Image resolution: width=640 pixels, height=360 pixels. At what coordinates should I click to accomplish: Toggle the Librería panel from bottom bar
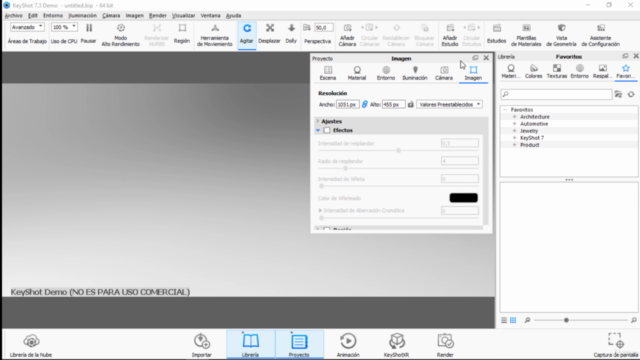251,345
